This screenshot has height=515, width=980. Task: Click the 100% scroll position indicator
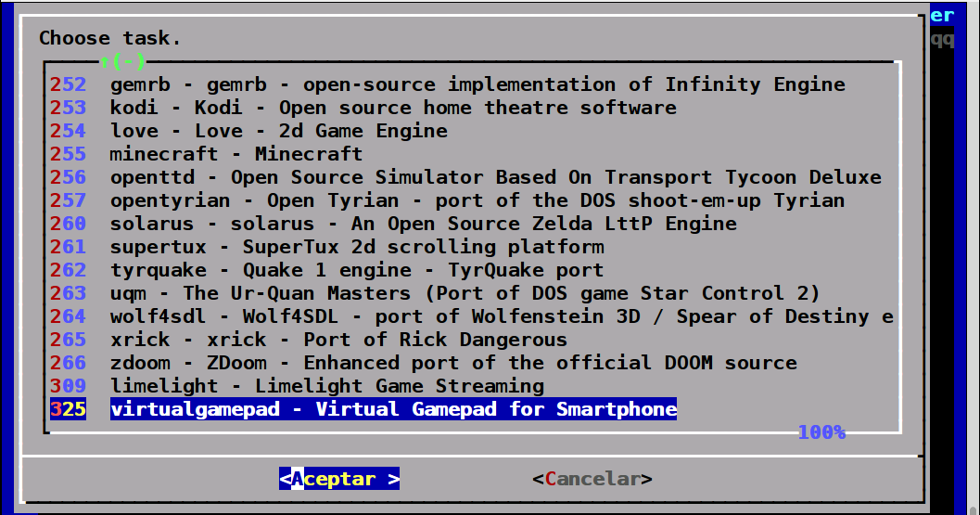[821, 432]
